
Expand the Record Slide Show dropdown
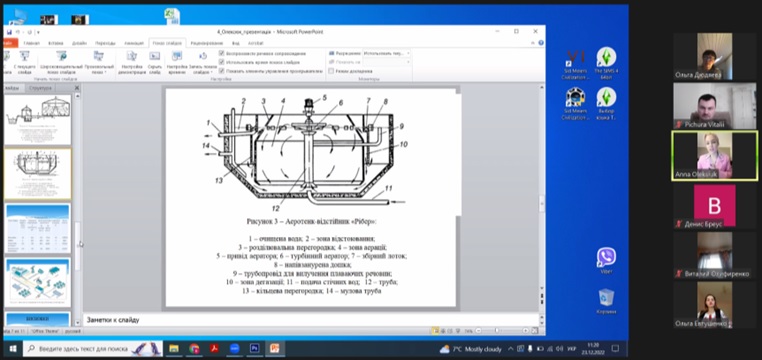(x=203, y=62)
